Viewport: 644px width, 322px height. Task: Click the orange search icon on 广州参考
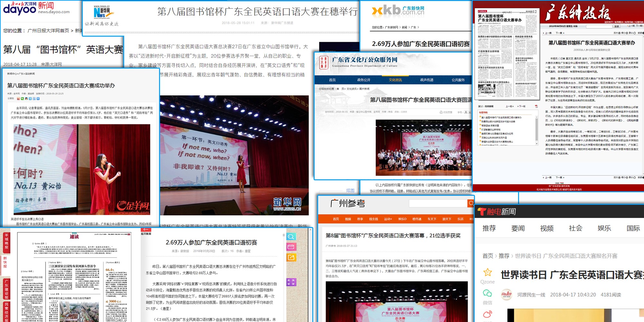pyautogui.click(x=470, y=203)
